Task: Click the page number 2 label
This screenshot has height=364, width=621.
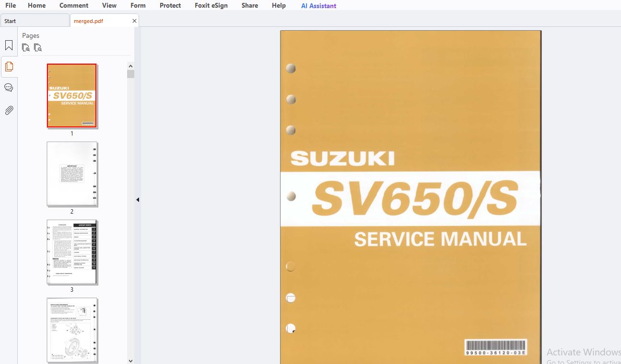Action: [x=72, y=212]
